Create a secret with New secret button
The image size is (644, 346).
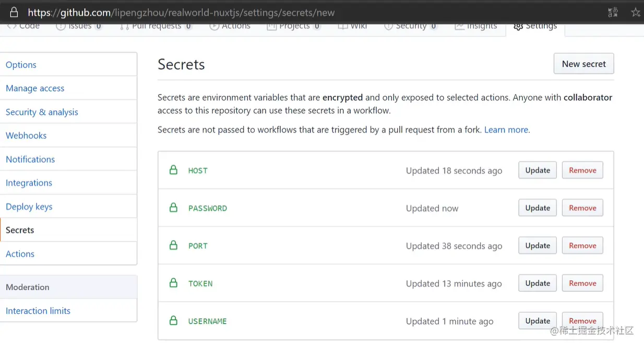click(583, 64)
